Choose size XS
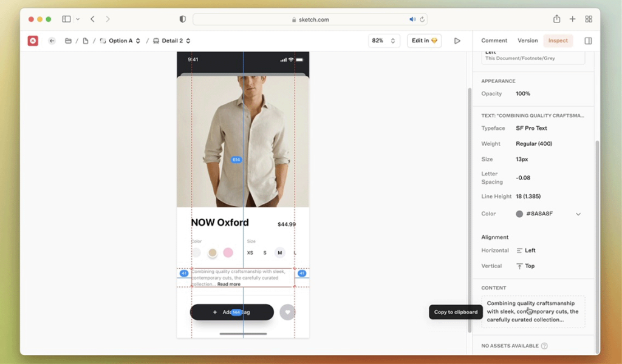 [250, 253]
